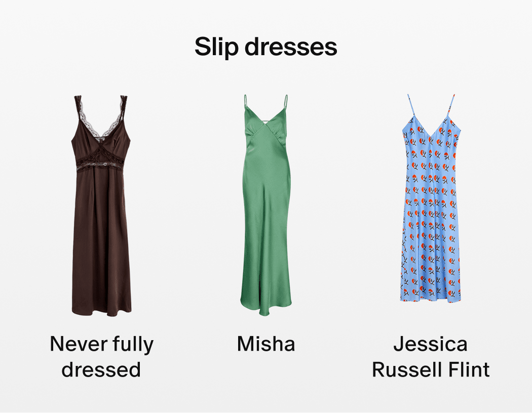Click the word "Slip" in the title
The height and width of the screenshot is (413, 532).
pos(216,47)
